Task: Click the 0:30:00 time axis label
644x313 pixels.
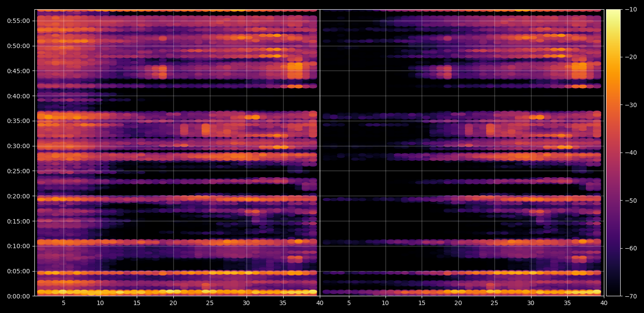Action: tap(19, 146)
